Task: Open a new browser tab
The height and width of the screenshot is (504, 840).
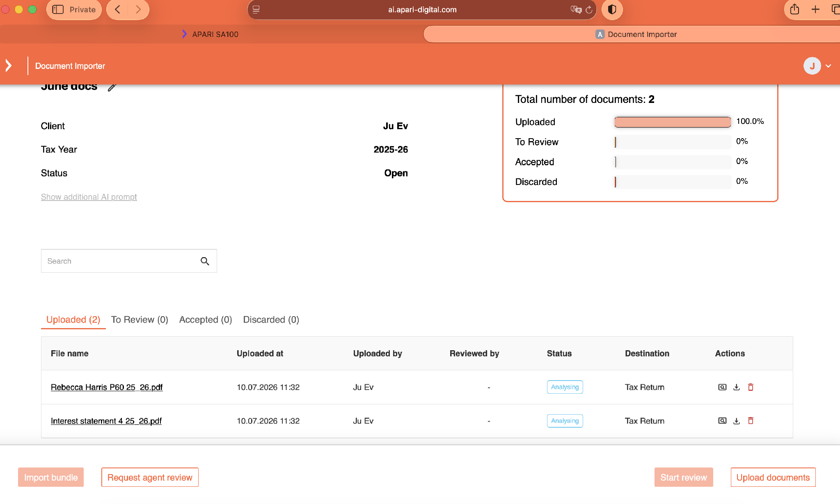Action: 815,9
